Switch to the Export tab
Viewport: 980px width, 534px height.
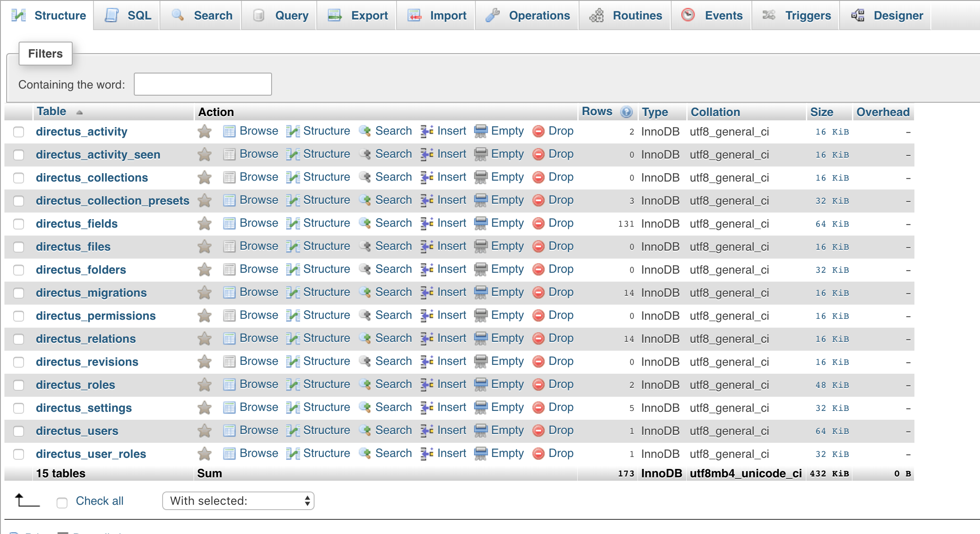(357, 15)
